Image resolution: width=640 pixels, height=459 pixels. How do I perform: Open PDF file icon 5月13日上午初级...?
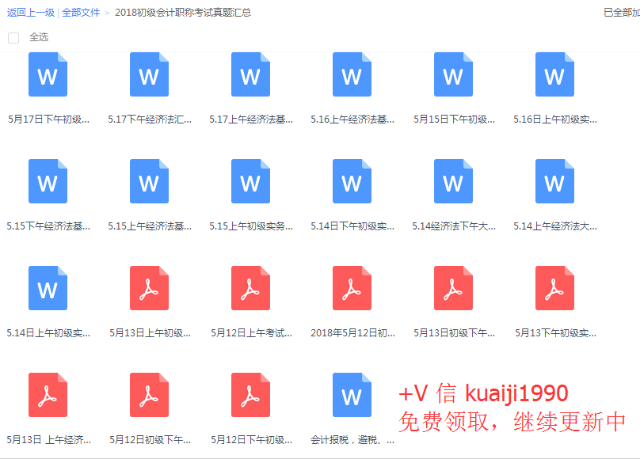[x=149, y=288]
